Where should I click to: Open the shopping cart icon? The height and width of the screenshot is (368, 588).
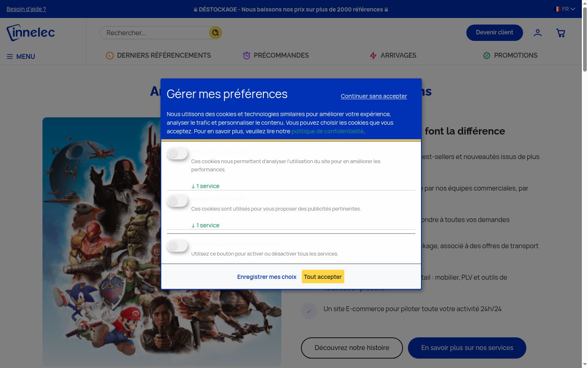[561, 33]
